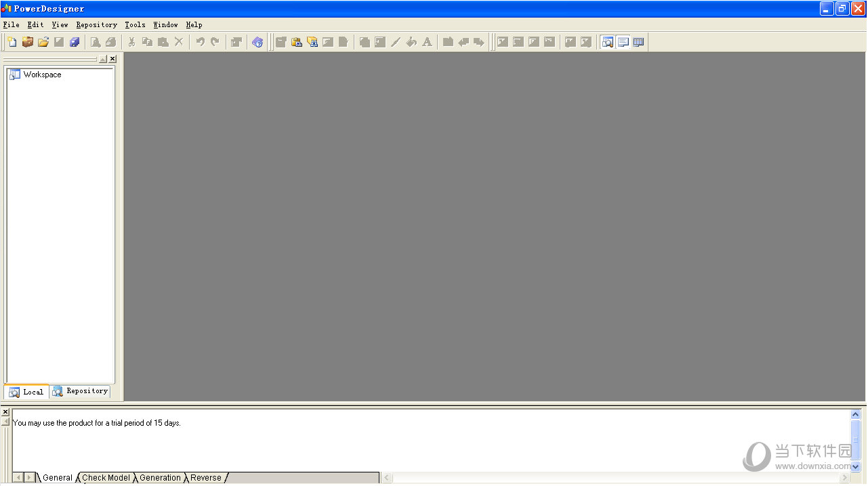Screen dimensions: 868x486
Task: Toggle the Output window toolbar button
Action: click(x=623, y=42)
